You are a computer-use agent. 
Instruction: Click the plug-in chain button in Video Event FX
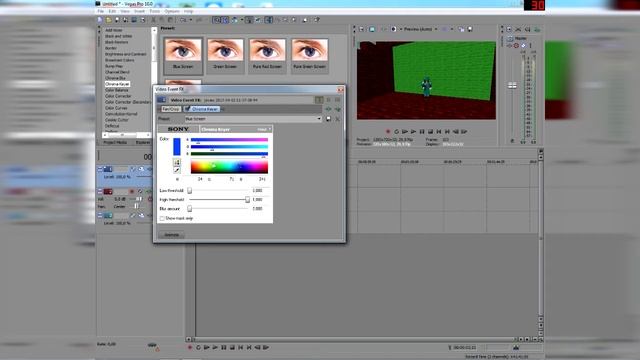[x=329, y=109]
